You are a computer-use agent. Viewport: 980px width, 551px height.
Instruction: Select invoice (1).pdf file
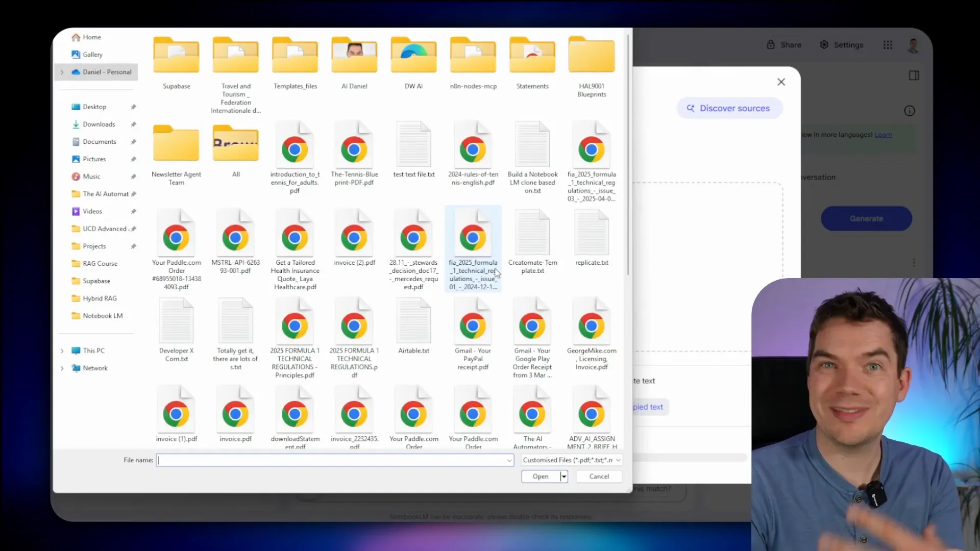[176, 415]
